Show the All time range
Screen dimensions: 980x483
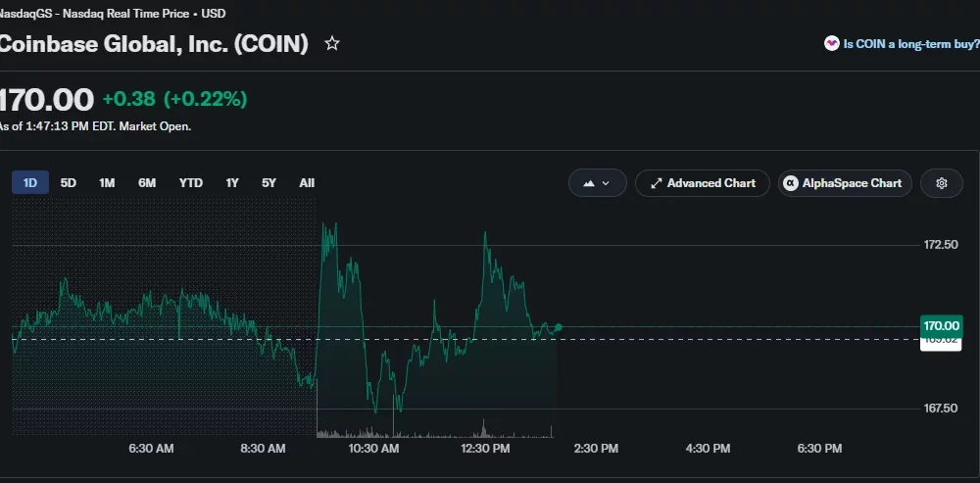[307, 183]
